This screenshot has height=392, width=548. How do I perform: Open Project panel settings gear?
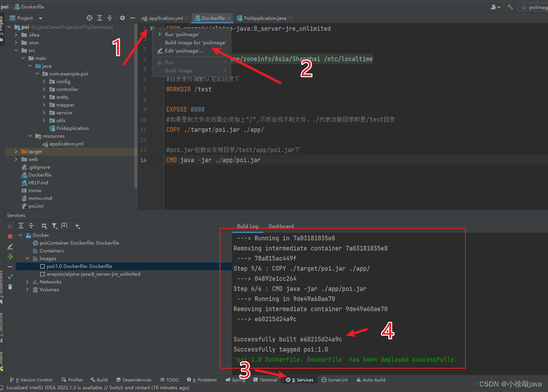click(123, 18)
